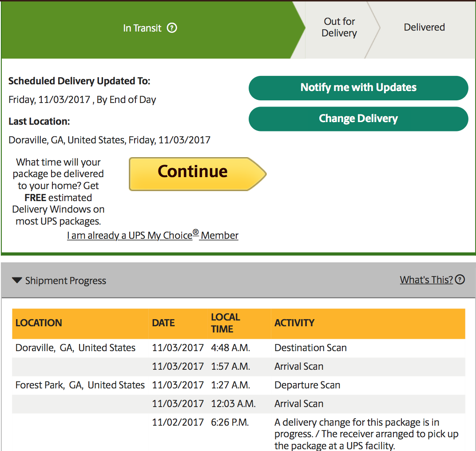Click the 1:57 A.M. time cell
The image size is (476, 451).
[230, 367]
